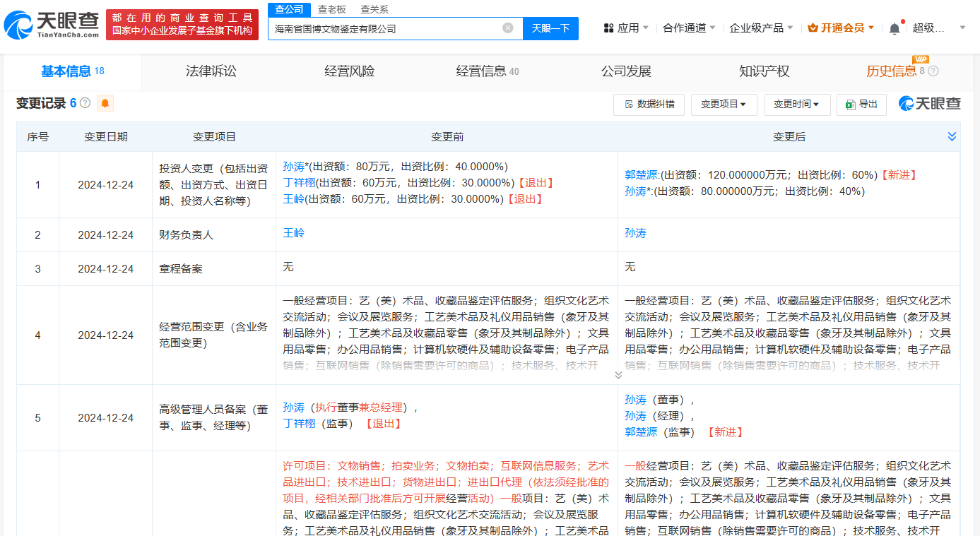The height and width of the screenshot is (536, 980).
Task: Click the company name search input field
Action: coord(385,29)
